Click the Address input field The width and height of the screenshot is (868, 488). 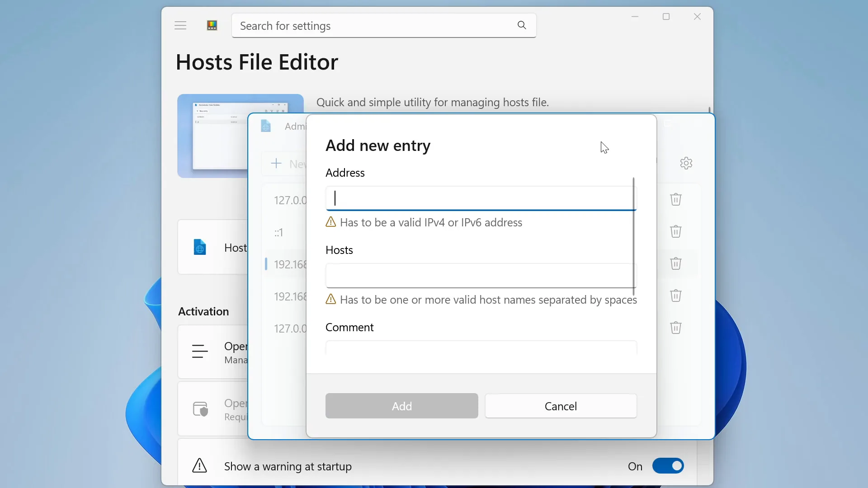481,198
